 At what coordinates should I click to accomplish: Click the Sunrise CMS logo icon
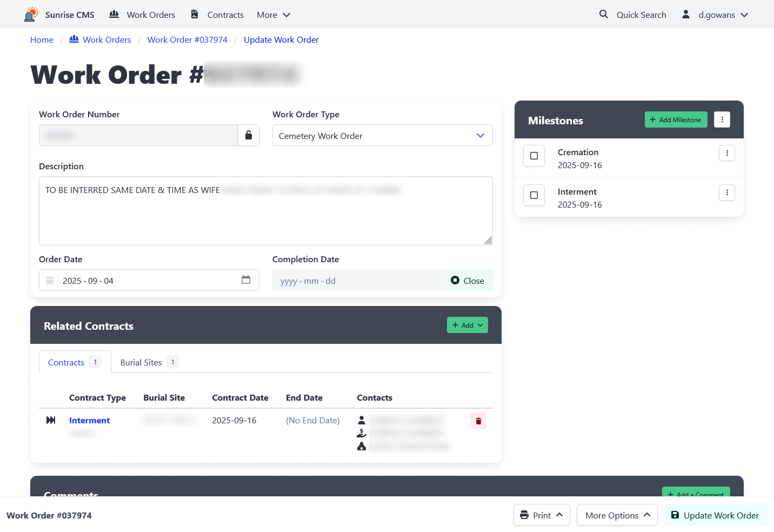click(31, 14)
